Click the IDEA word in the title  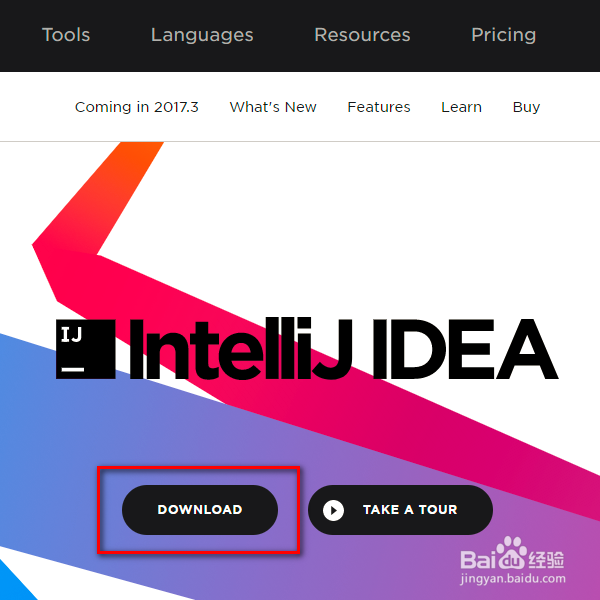[466, 349]
